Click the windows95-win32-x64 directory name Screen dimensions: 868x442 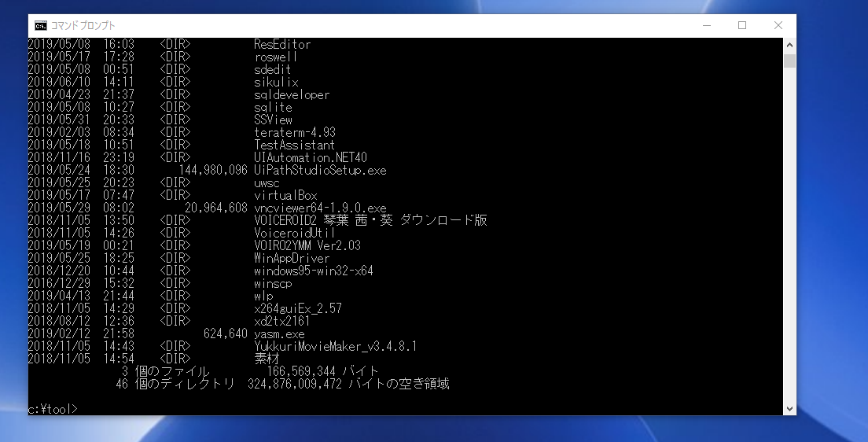(x=314, y=271)
